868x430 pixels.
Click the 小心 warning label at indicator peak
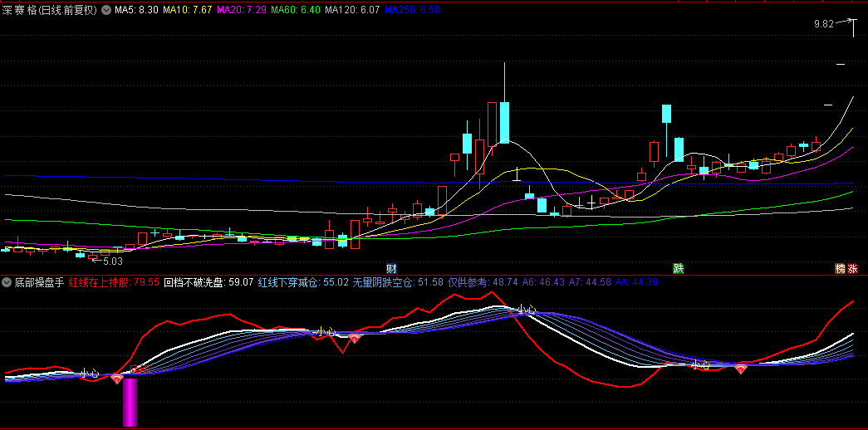526,310
